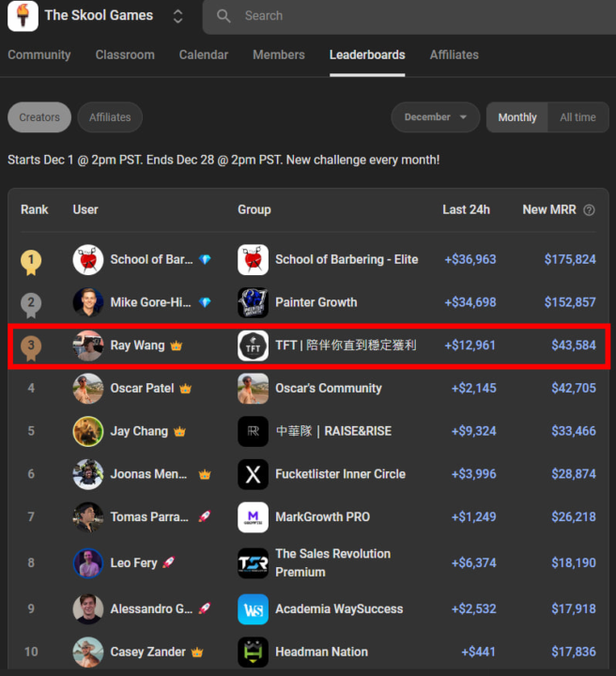Open the group switcher arrows
The width and height of the screenshot is (616, 676).
[177, 16]
